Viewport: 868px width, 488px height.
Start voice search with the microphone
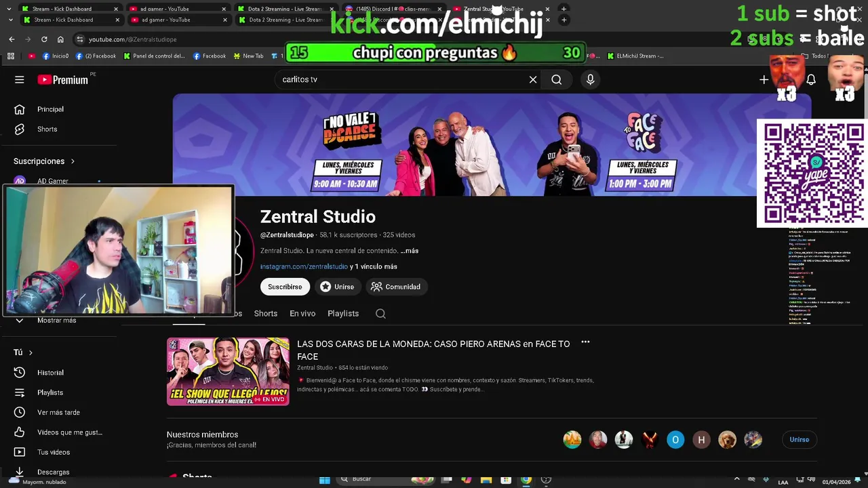click(x=590, y=79)
